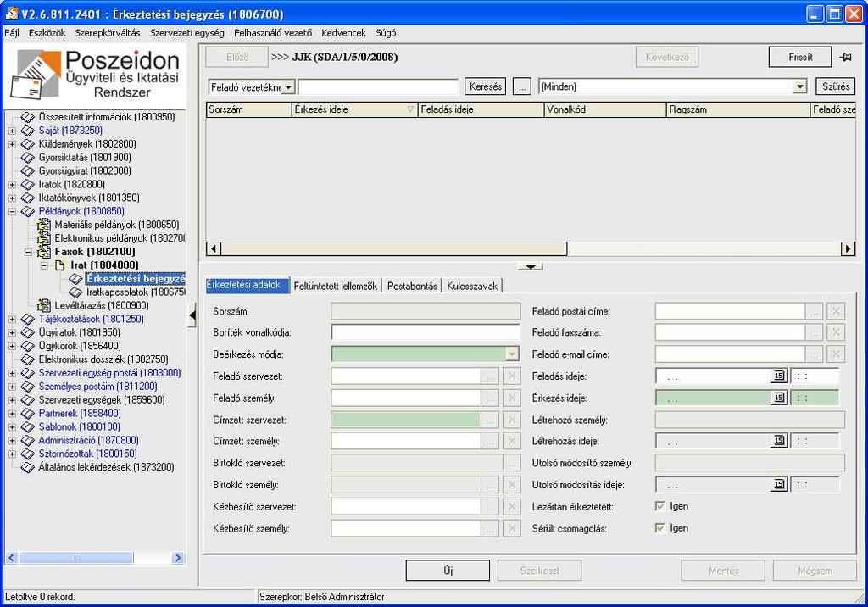
Task: Open the Szerepkörváltás menu
Action: click(108, 33)
